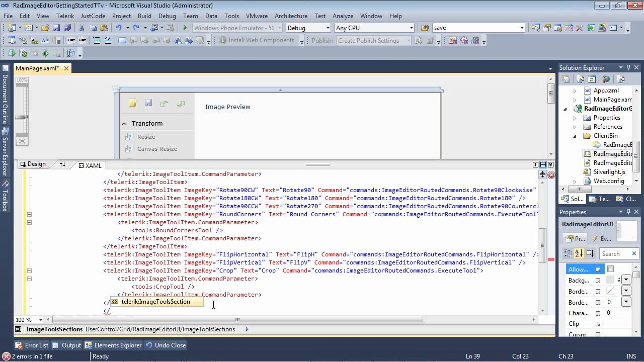
Task: Redo using the toolbar arrow icon
Action: pyautogui.click(x=136, y=28)
